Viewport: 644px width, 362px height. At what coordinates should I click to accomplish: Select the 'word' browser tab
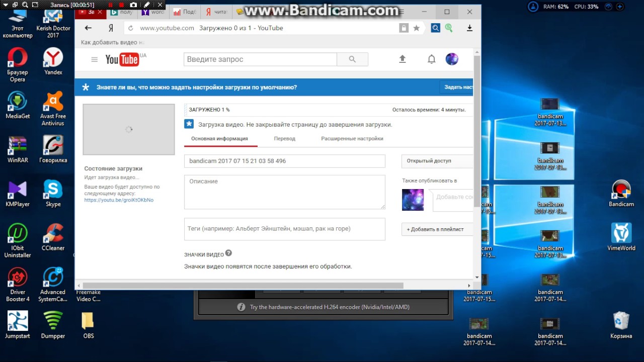pyautogui.click(x=153, y=12)
